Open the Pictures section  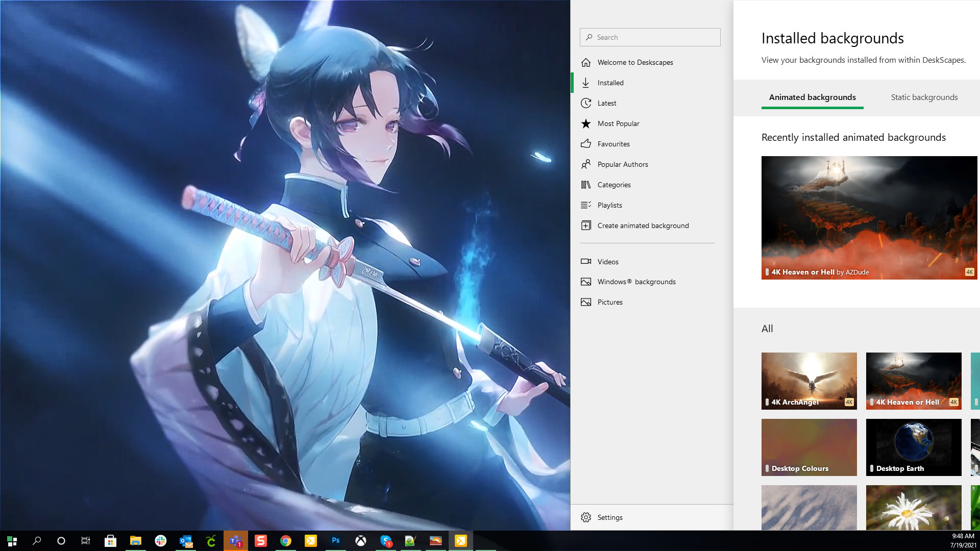tap(609, 302)
